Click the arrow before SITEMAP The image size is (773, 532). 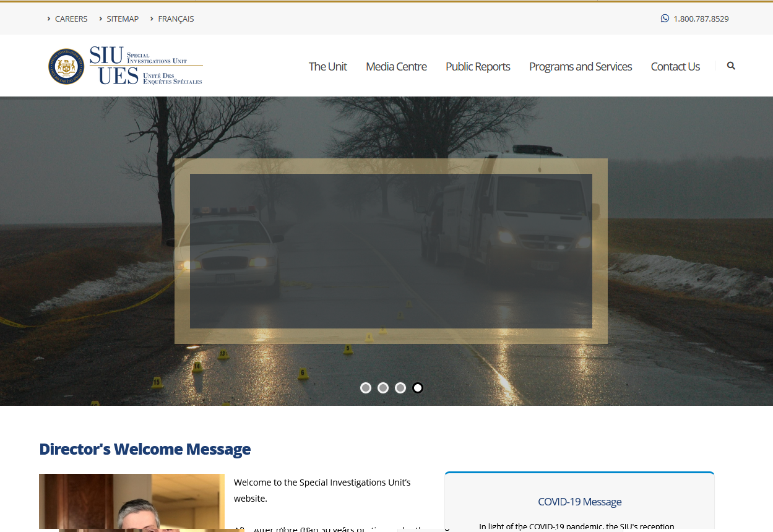[100, 19]
